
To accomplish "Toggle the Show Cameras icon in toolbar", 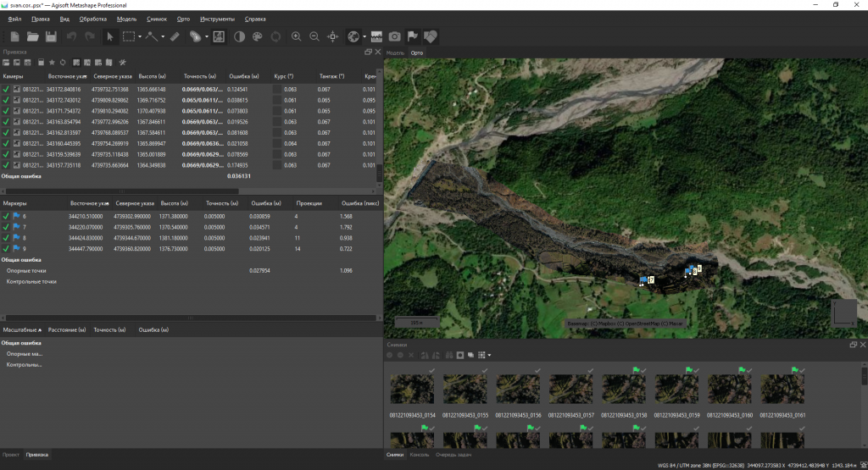I will click(x=395, y=36).
